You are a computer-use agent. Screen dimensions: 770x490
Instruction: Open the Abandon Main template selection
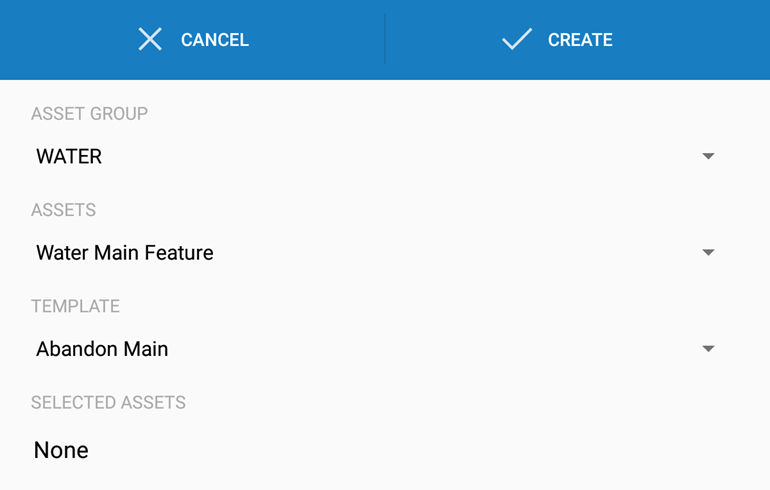102,349
